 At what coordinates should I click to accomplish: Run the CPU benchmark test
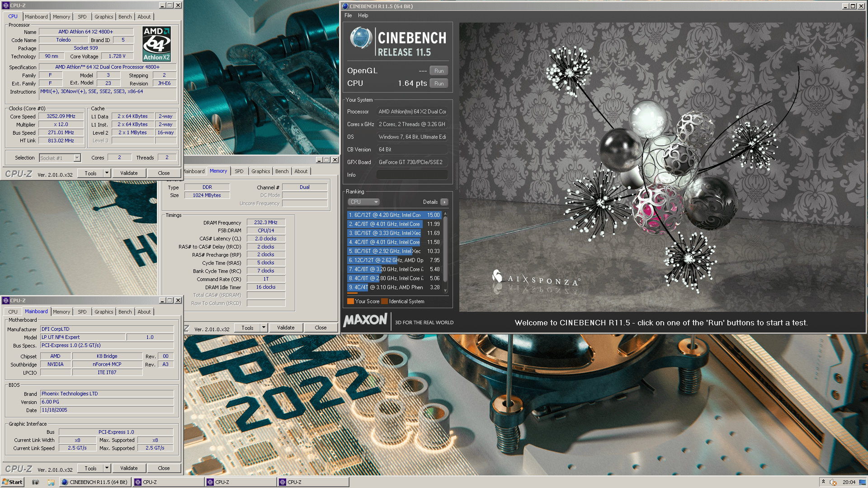pos(439,84)
